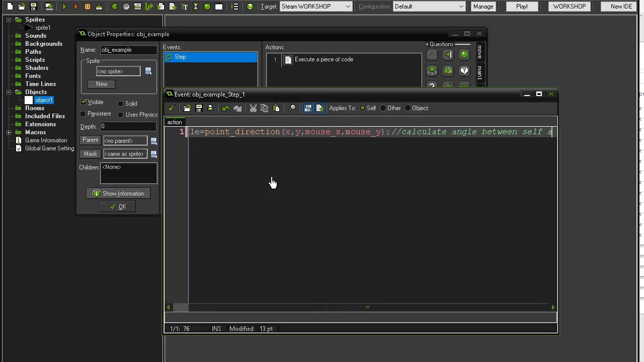
Task: Switch to the move actions tab
Action: click(479, 52)
